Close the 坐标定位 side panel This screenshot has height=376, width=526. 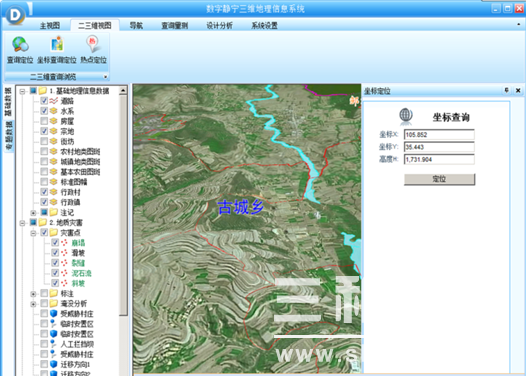click(518, 90)
